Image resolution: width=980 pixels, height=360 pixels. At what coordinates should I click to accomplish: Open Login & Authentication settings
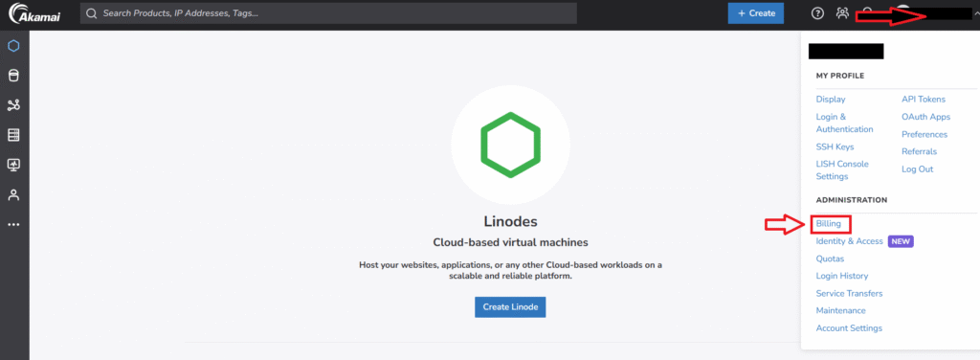(844, 124)
